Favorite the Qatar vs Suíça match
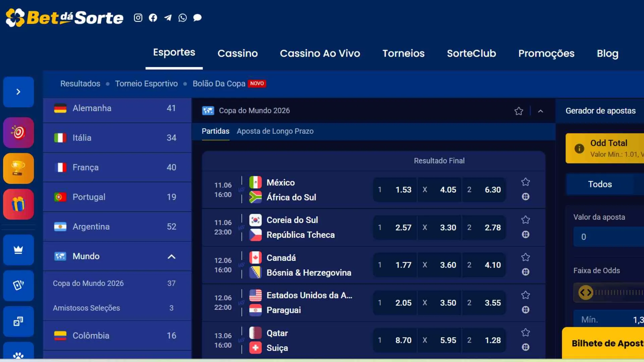This screenshot has width=644, height=362. [x=526, y=333]
